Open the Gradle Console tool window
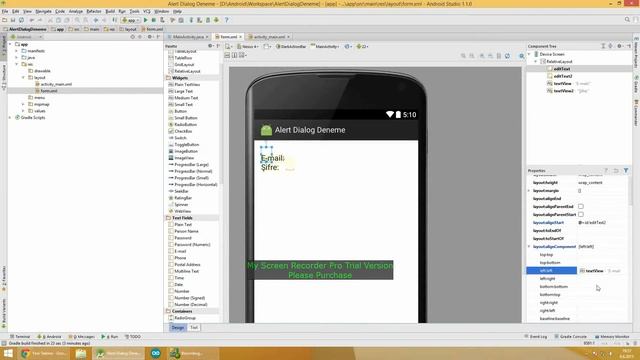 571,337
